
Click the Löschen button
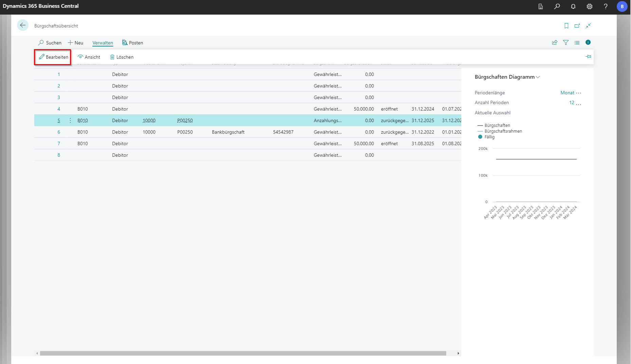[122, 57]
